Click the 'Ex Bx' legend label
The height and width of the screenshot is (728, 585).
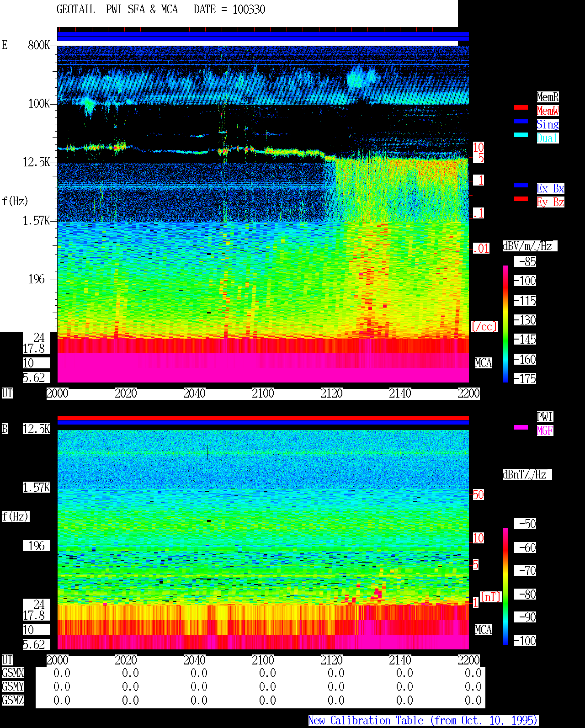pos(550,188)
